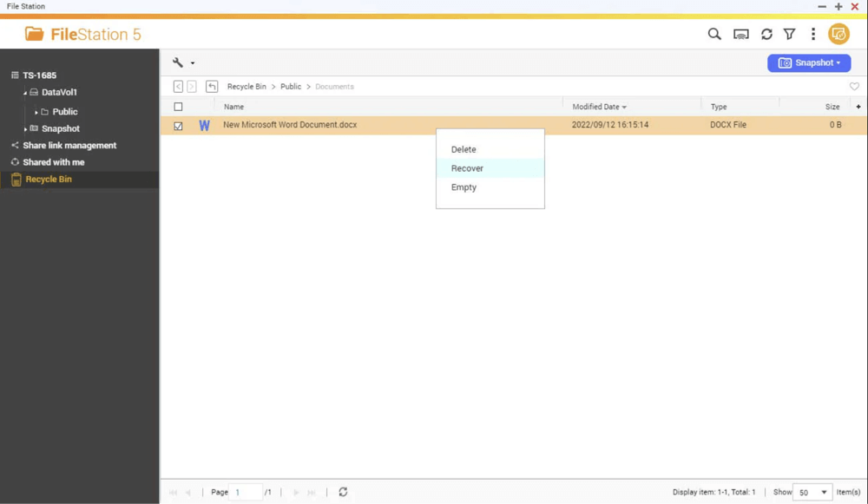Image resolution: width=868 pixels, height=504 pixels.
Task: Open the more options three-dot menu
Action: [x=812, y=34]
